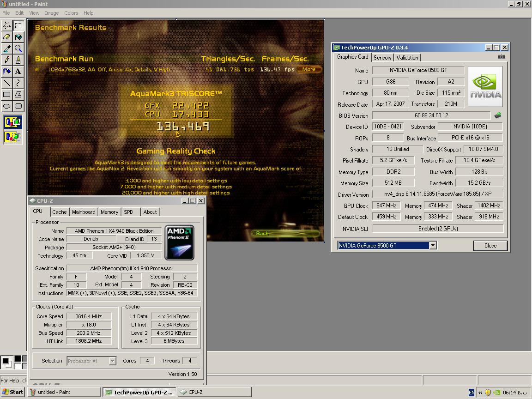Click the Driver Version field in GPU-Z

[x=438, y=194]
